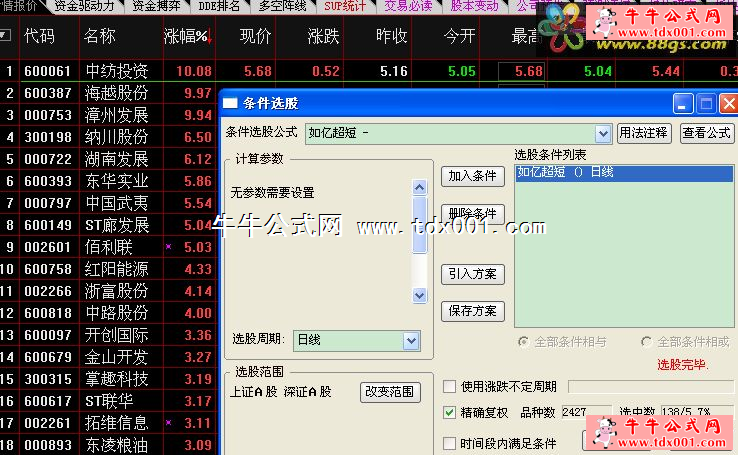Select the stock row ST联华
738x455 pixels.
coord(109,401)
